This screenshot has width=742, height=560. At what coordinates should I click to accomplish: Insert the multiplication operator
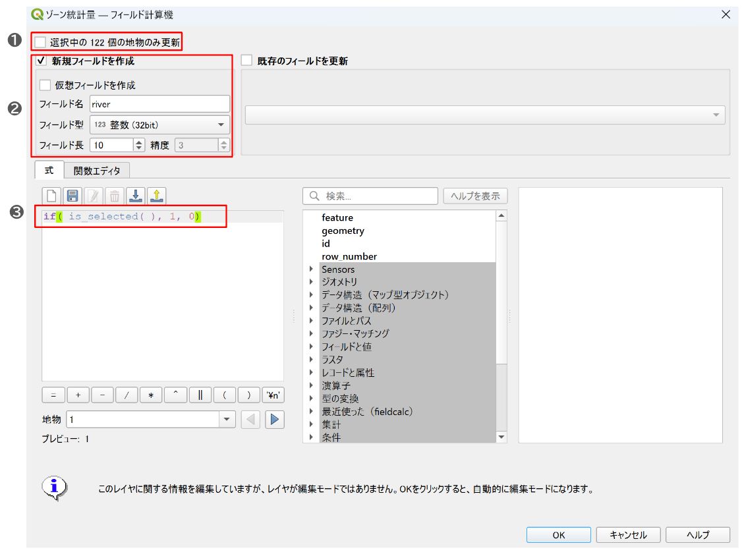151,395
